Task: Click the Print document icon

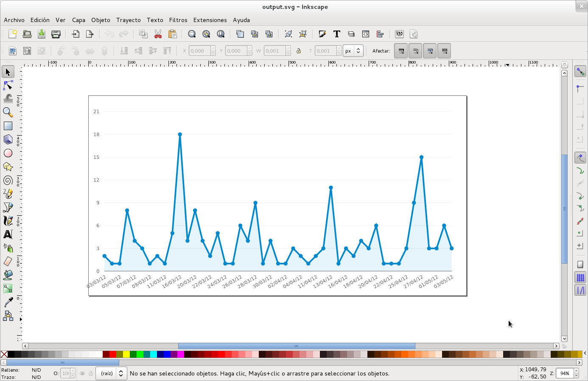Action: (x=56, y=34)
